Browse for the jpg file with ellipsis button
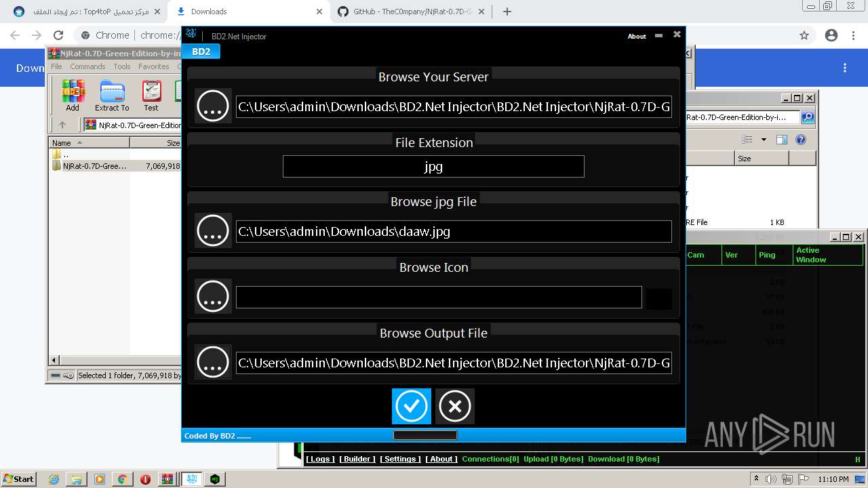Screen dimensions: 868x488 (x=213, y=230)
